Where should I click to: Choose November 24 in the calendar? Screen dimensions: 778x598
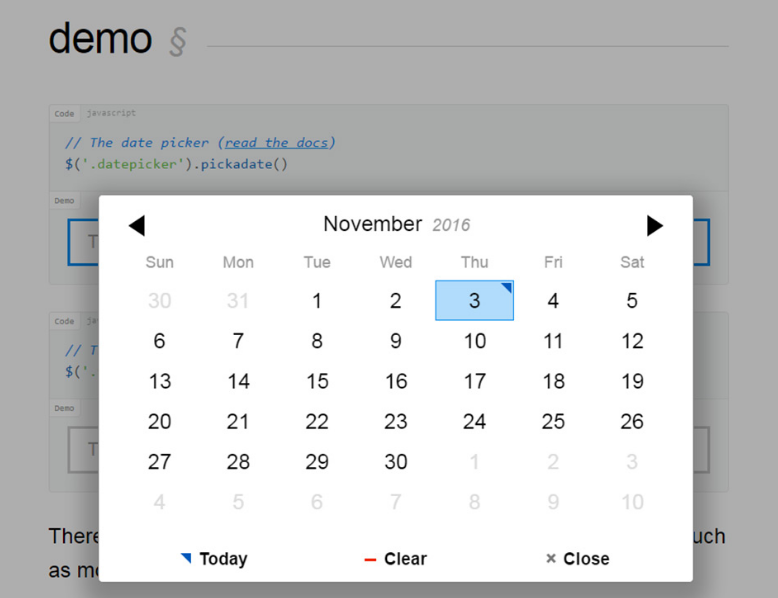[x=474, y=421]
